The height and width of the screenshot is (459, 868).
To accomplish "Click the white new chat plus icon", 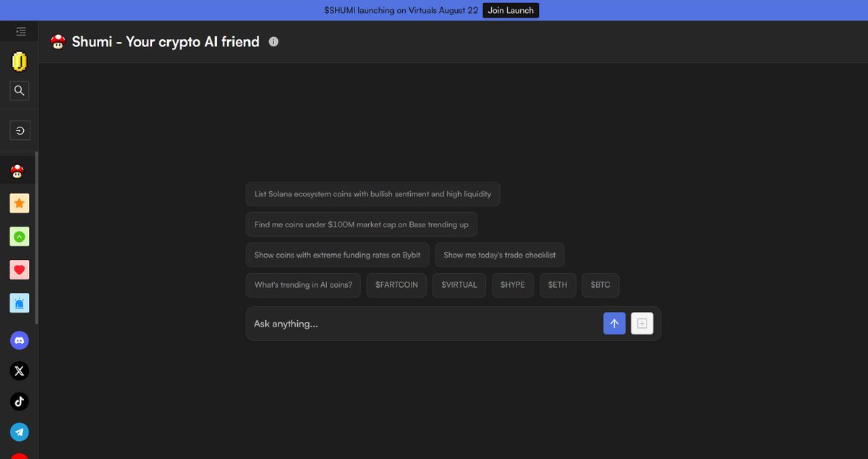I will (x=642, y=324).
